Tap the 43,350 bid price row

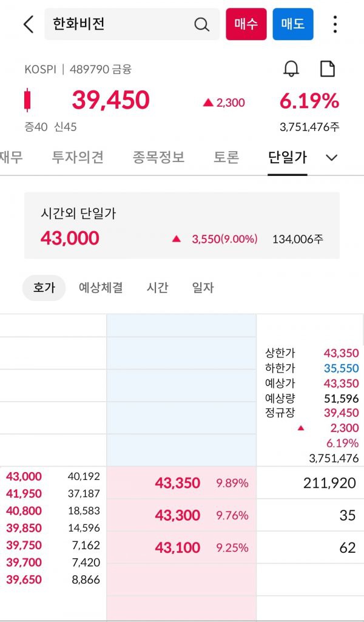tap(181, 483)
